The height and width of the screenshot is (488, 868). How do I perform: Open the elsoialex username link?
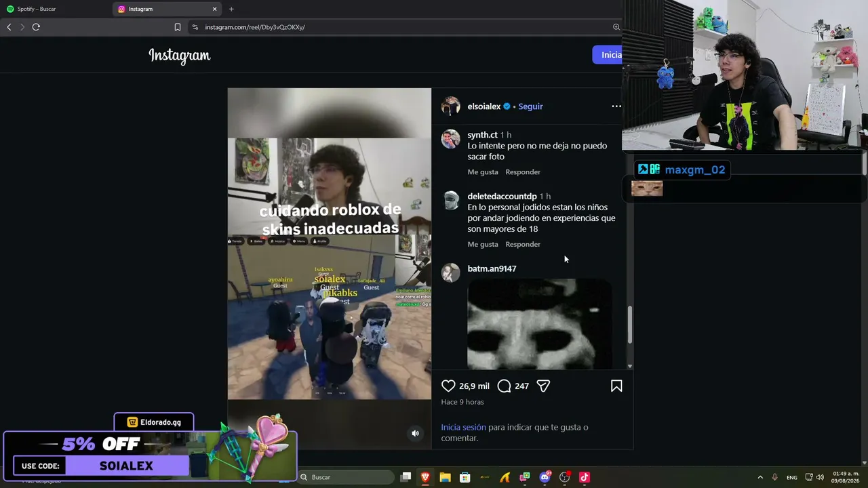[484, 106]
